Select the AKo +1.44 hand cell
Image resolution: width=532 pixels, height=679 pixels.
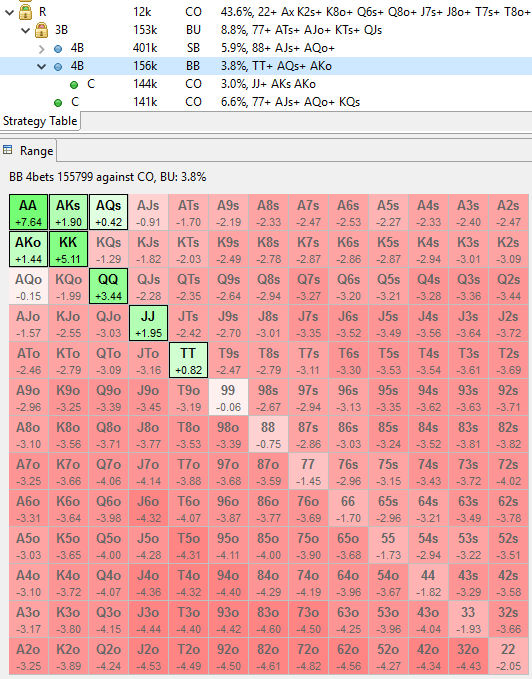28,249
